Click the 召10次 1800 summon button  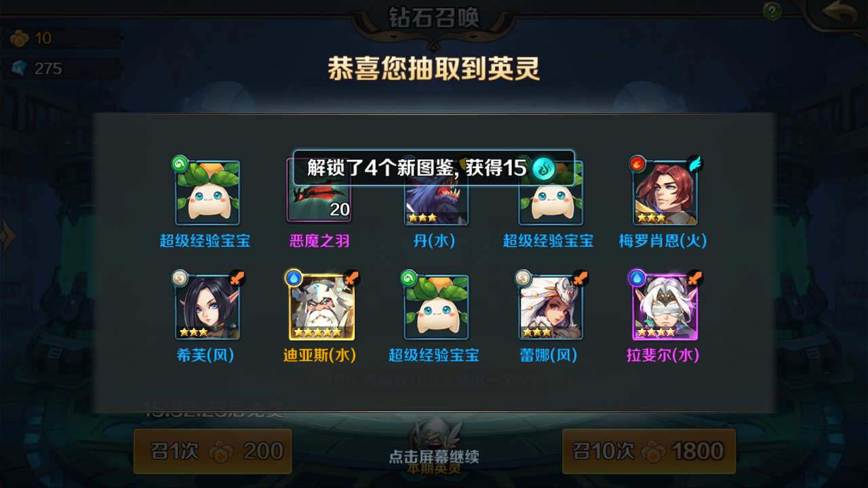tap(649, 451)
